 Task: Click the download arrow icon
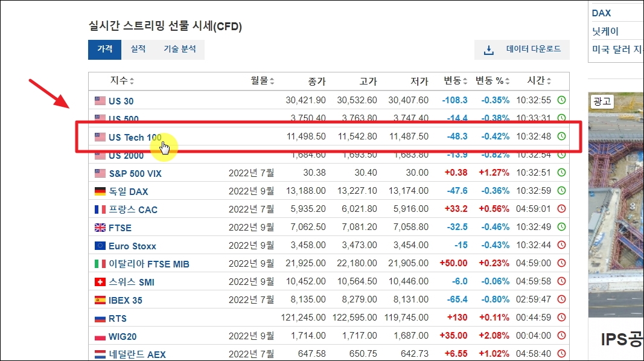point(489,50)
